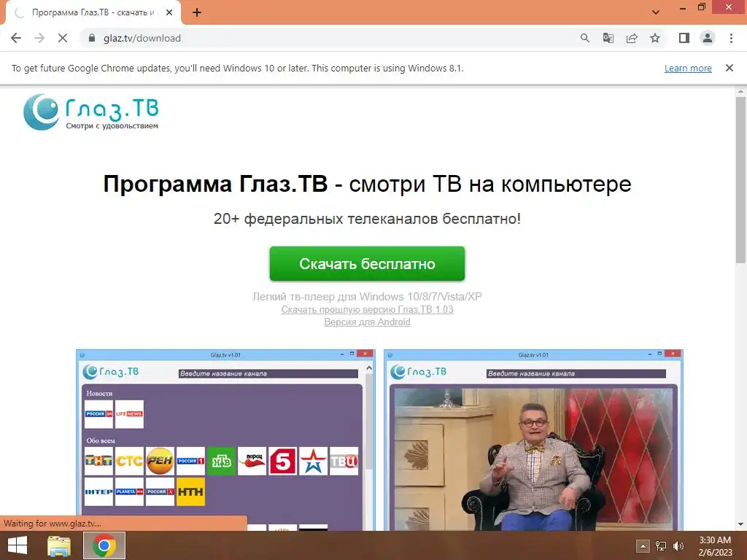This screenshot has width=747, height=560.
Task: Click the video player screenshot thumbnail
Action: pyautogui.click(x=533, y=440)
